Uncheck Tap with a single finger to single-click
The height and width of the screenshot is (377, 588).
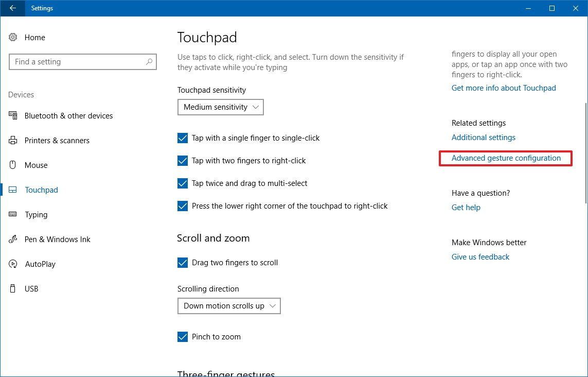tap(183, 138)
